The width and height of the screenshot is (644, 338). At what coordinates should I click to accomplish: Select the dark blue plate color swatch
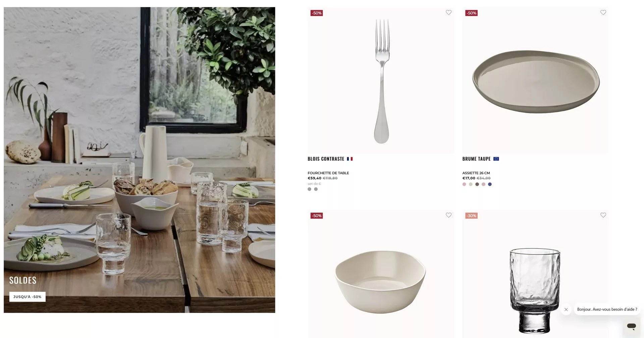(490, 184)
